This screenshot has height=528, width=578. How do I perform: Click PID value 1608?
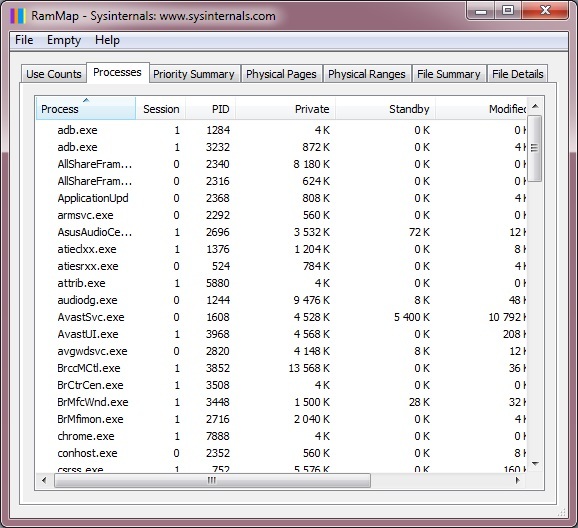(217, 317)
